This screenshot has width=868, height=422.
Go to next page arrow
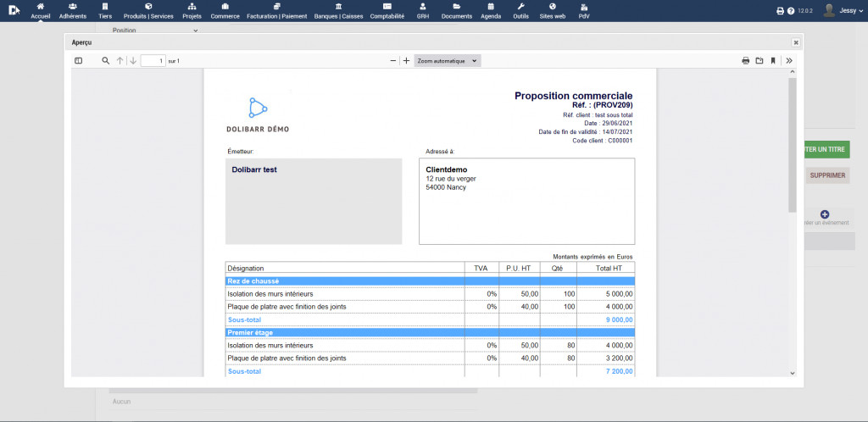[x=133, y=61]
